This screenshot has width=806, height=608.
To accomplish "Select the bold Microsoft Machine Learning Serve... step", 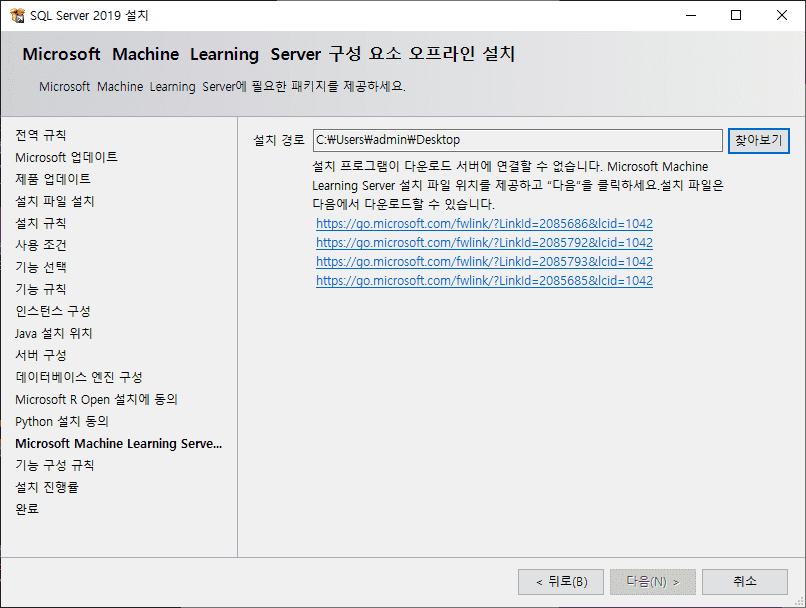I will [x=119, y=444].
